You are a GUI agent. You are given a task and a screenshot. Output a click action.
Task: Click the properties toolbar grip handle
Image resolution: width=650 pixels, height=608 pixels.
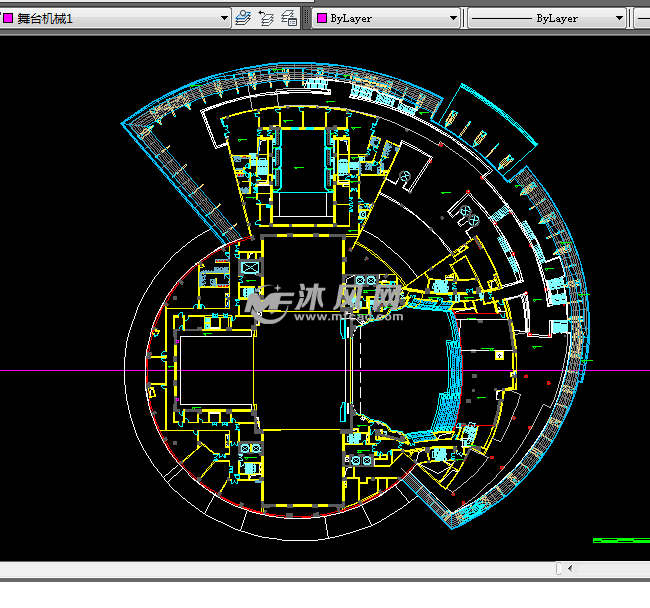[307, 19]
